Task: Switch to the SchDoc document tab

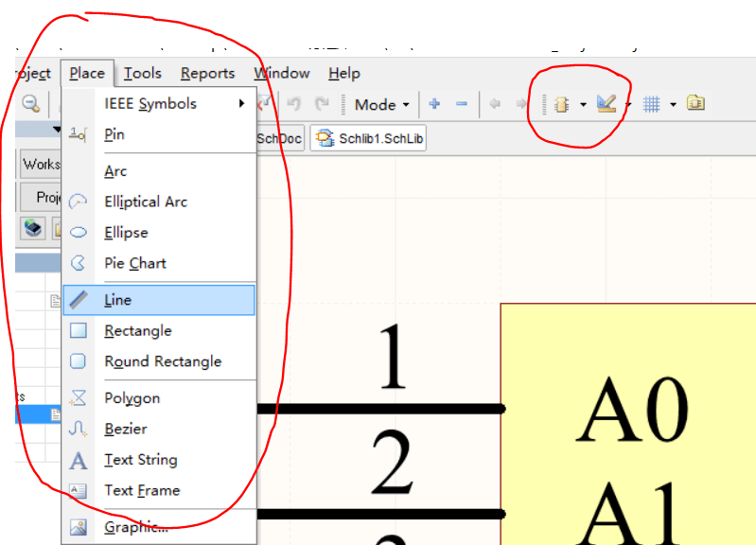Action: click(x=280, y=138)
